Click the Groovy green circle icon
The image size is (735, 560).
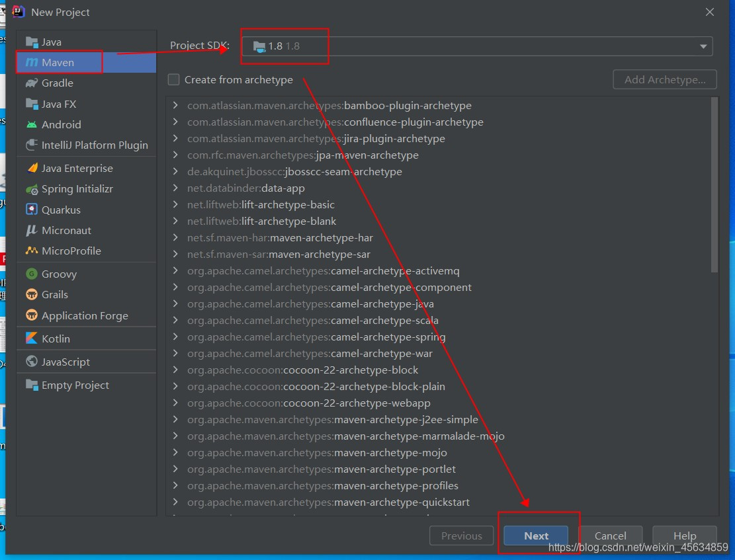click(x=31, y=274)
